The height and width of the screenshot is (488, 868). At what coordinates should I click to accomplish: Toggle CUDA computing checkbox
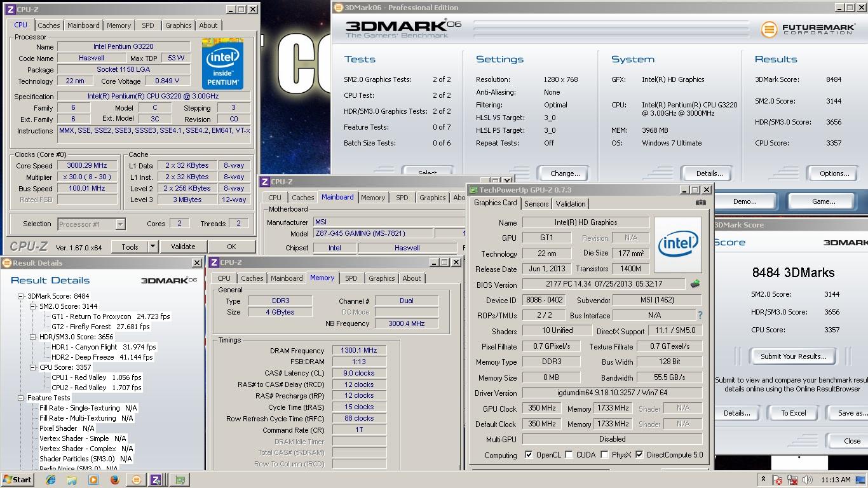click(x=569, y=455)
